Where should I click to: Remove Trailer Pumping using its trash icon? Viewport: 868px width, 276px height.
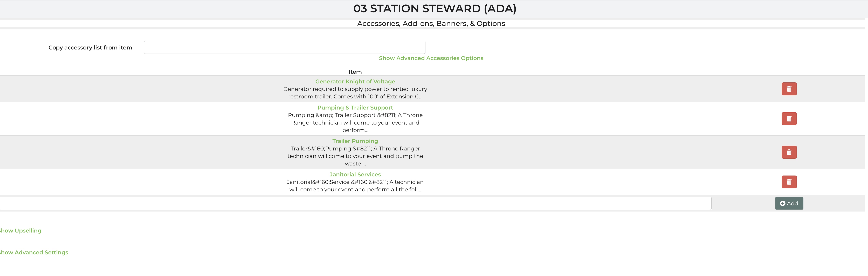789,152
